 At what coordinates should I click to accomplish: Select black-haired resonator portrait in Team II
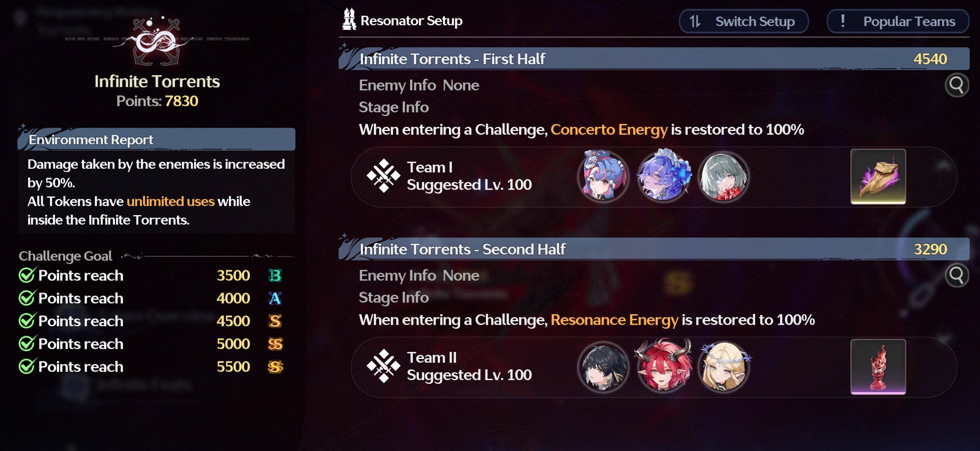point(603,367)
